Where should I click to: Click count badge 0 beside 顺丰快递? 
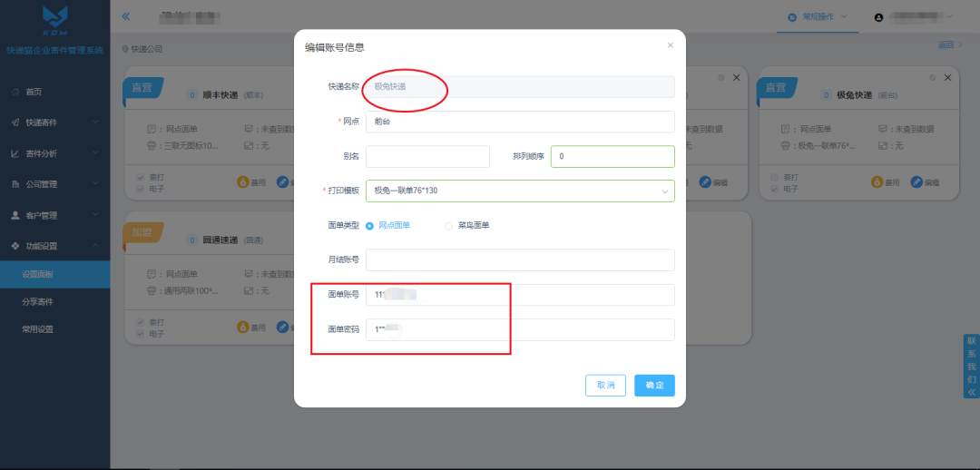[191, 95]
